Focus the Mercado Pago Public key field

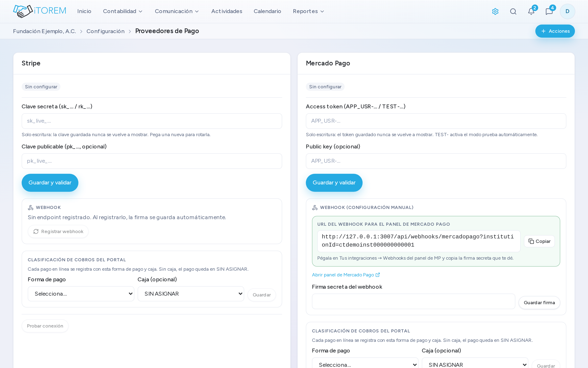click(x=436, y=161)
